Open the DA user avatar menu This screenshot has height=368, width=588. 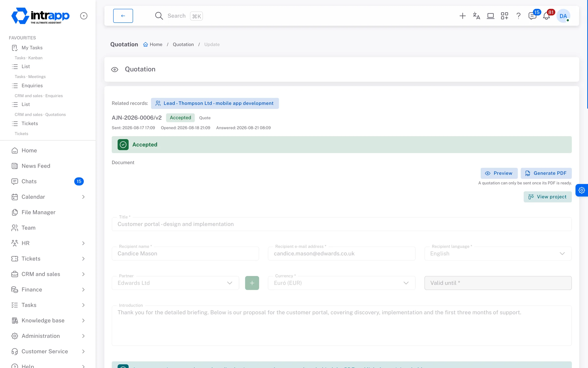click(x=563, y=16)
